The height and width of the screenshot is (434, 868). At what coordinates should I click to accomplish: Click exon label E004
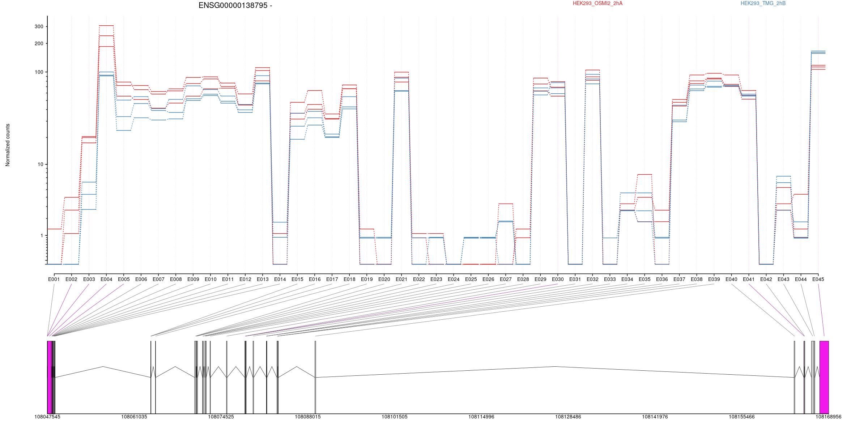[106, 279]
